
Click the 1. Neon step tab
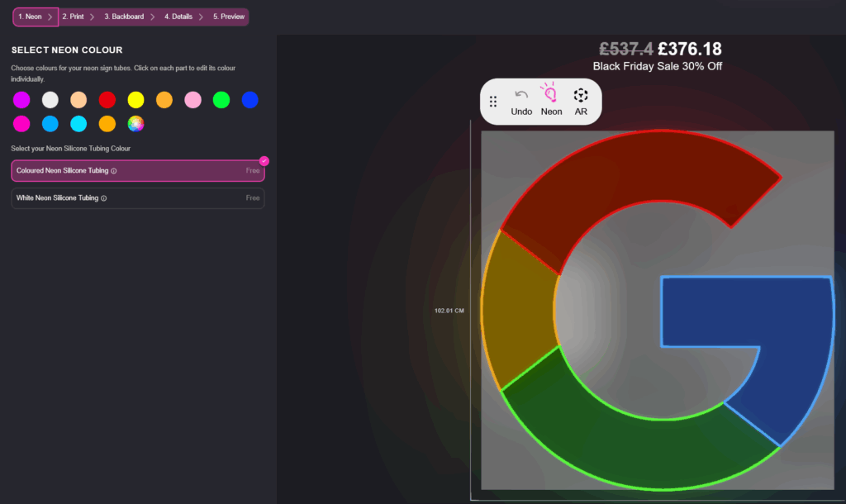click(x=31, y=17)
